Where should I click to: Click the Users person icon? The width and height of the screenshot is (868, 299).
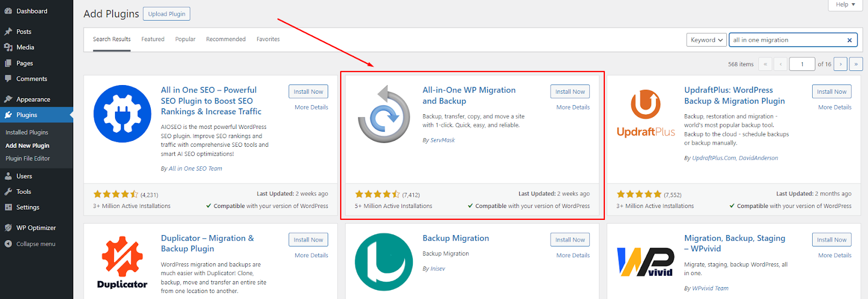pyautogui.click(x=8, y=176)
